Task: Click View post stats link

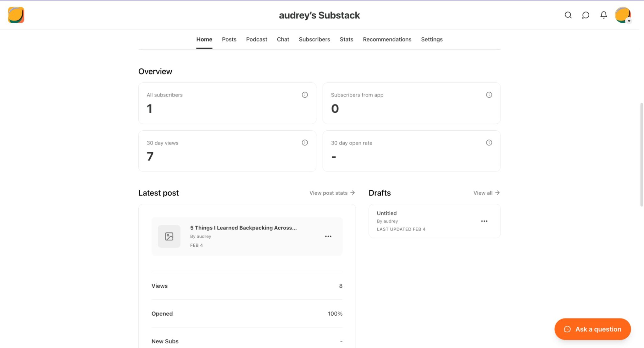Action: click(332, 193)
